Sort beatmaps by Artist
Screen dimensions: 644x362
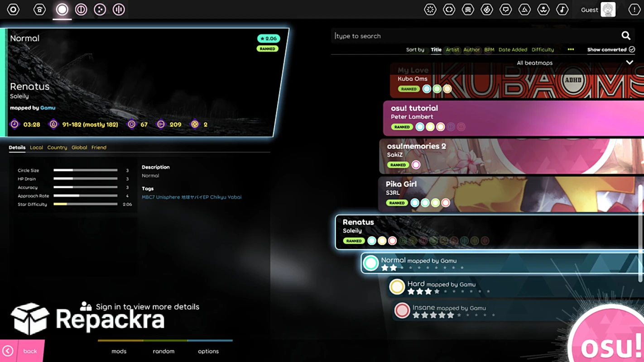[452, 50]
